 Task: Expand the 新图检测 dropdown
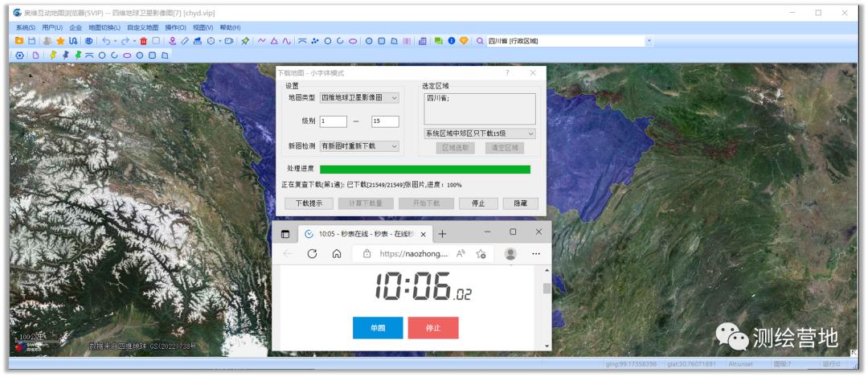pos(394,146)
